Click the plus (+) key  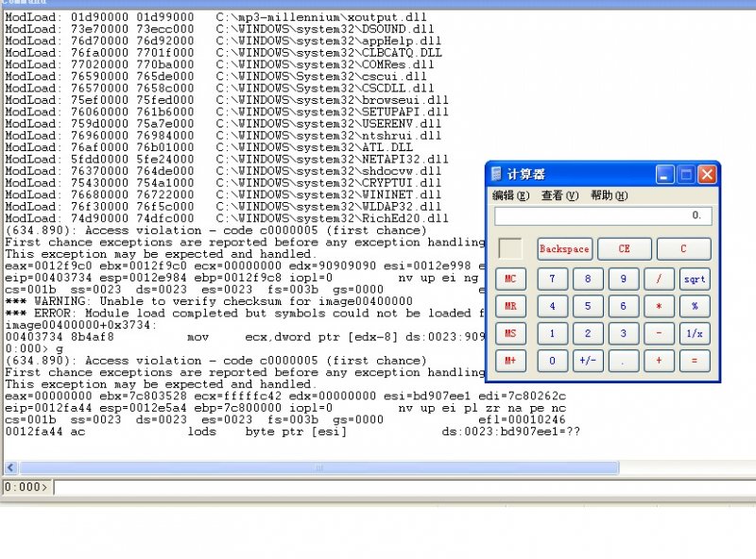659,361
